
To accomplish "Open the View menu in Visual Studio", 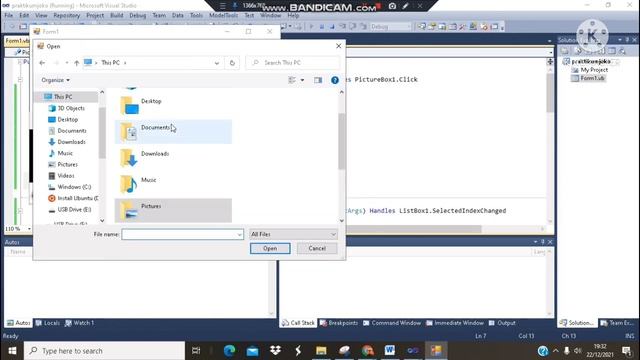I will (x=41, y=16).
